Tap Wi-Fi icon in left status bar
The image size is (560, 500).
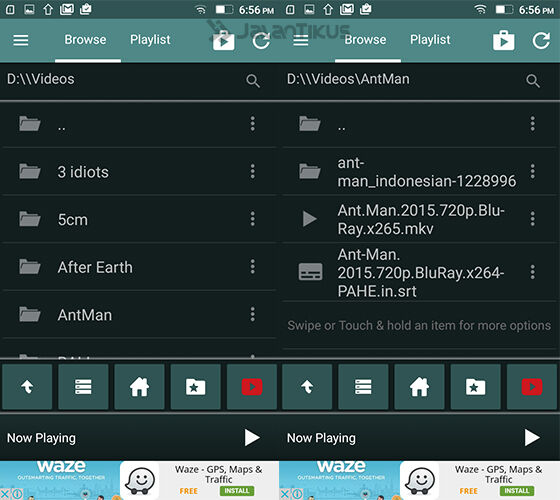[201, 10]
